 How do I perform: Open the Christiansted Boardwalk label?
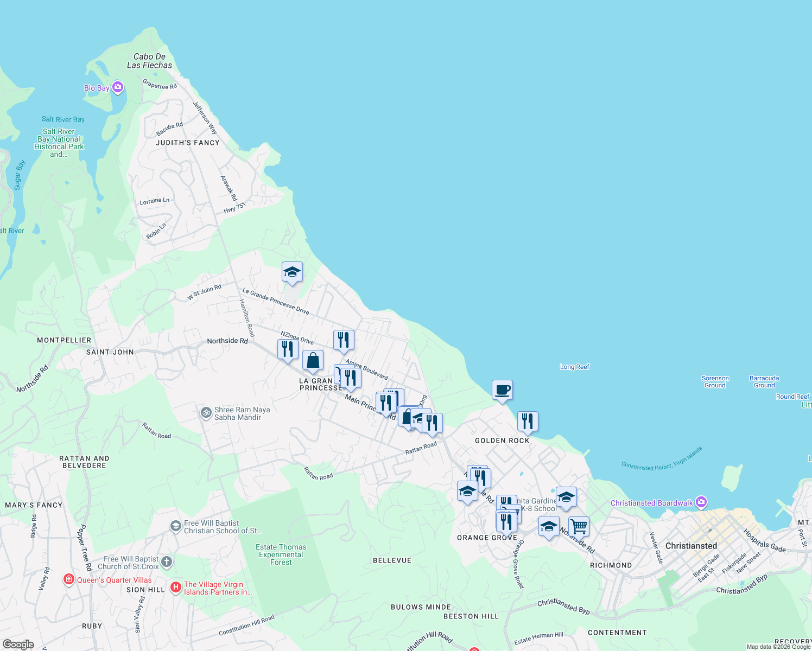[651, 503]
